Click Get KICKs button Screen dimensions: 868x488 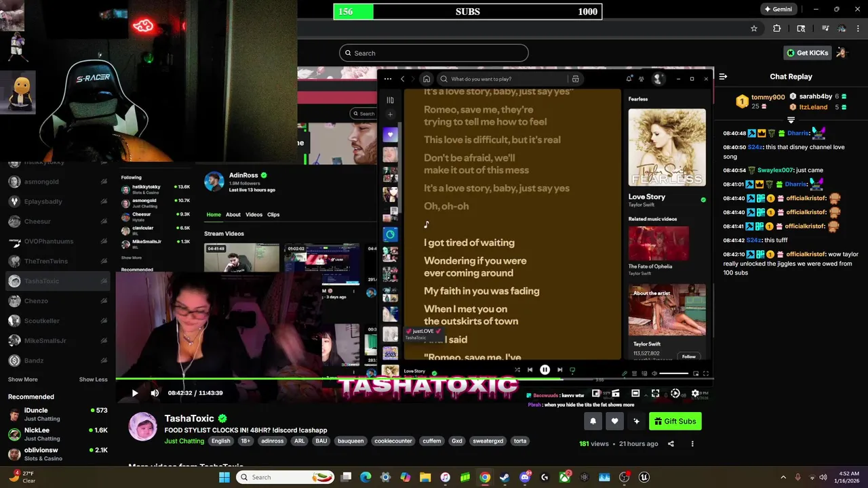pyautogui.click(x=807, y=53)
